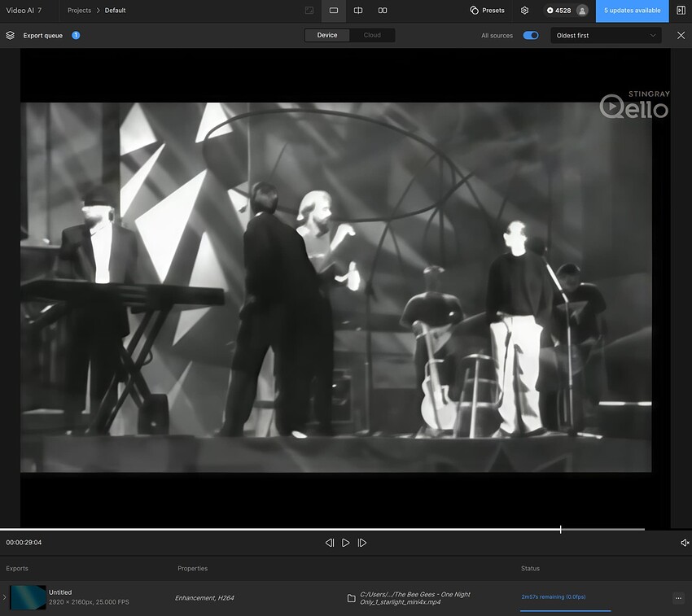This screenshot has height=616, width=692.
Task: Click the Export queue layers icon
Action: 10,35
